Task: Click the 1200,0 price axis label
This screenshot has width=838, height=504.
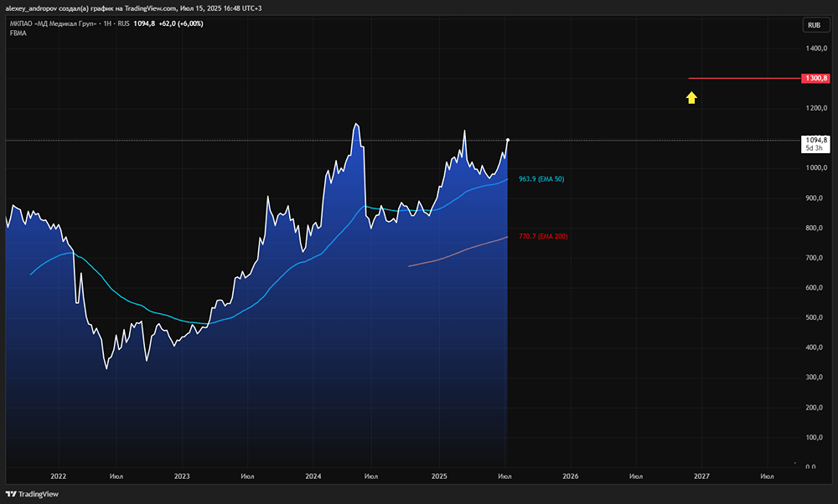Action: 816,108
